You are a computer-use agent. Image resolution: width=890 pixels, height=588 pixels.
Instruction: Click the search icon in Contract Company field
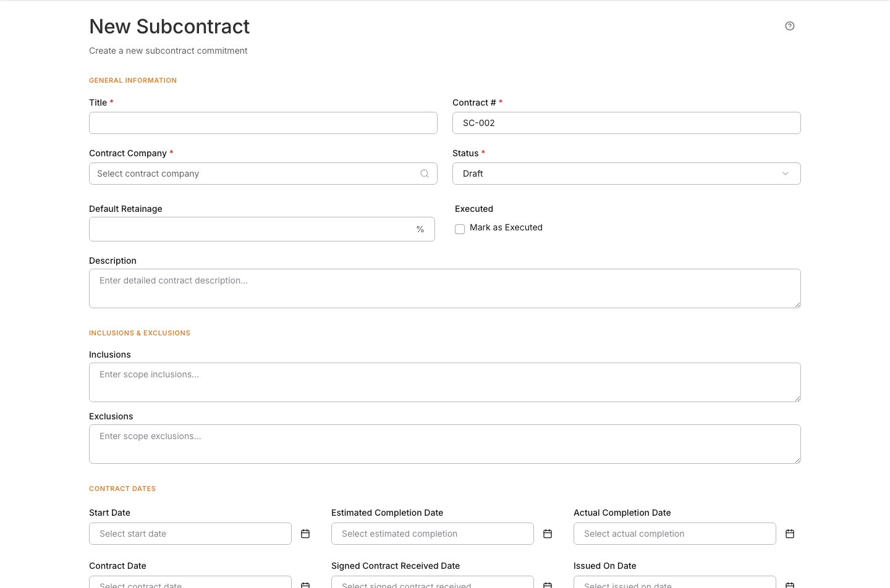tap(425, 174)
